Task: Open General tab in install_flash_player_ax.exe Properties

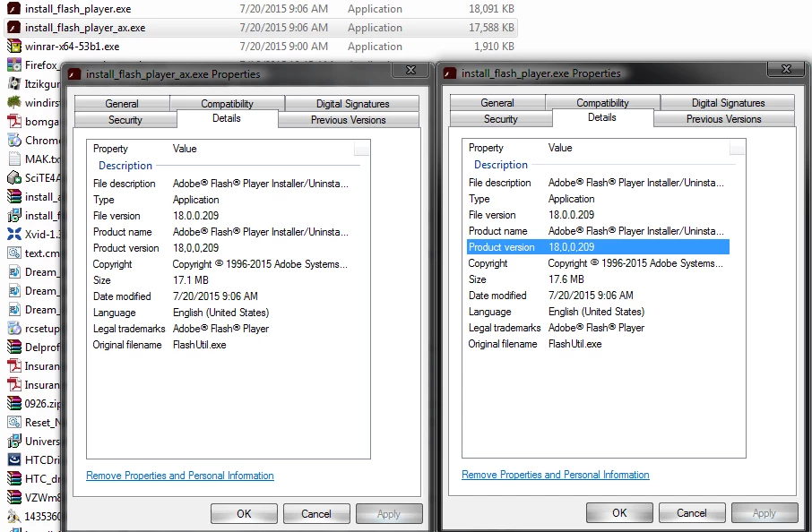Action: 122,104
